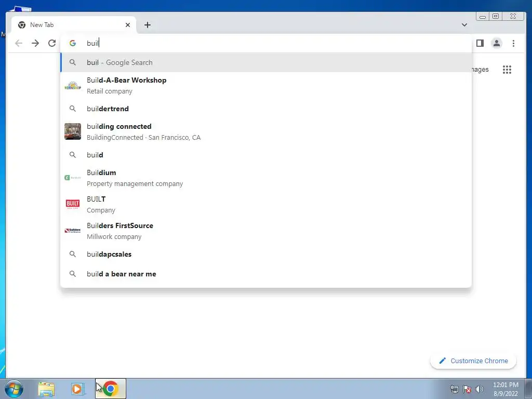The width and height of the screenshot is (532, 399).
Task: Select the New Tab tab
Action: point(74,25)
